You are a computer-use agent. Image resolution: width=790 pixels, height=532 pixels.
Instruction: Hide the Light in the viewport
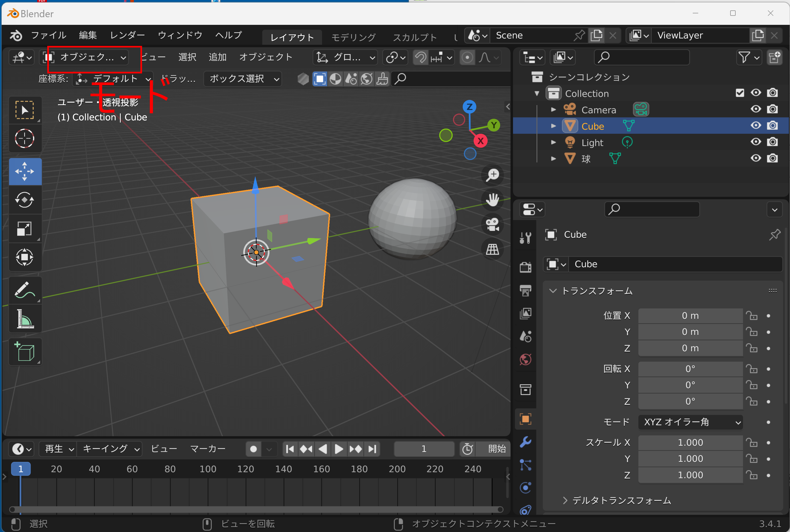[x=756, y=141]
